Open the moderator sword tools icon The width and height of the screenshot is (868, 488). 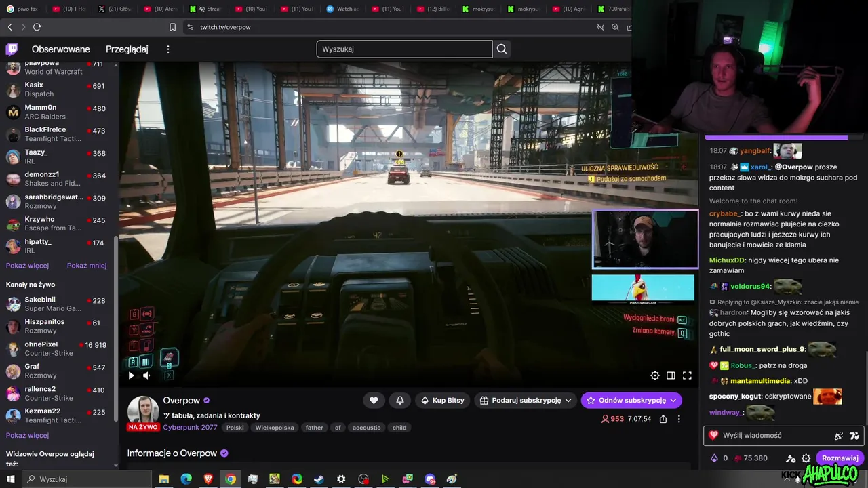[790, 458]
